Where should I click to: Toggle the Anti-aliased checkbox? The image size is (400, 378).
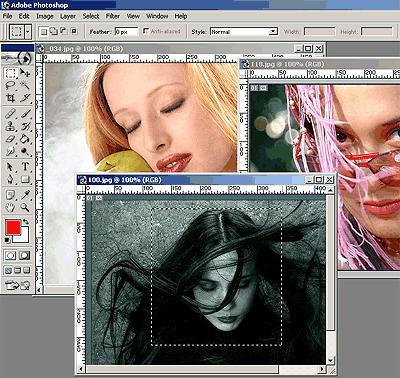tap(146, 31)
